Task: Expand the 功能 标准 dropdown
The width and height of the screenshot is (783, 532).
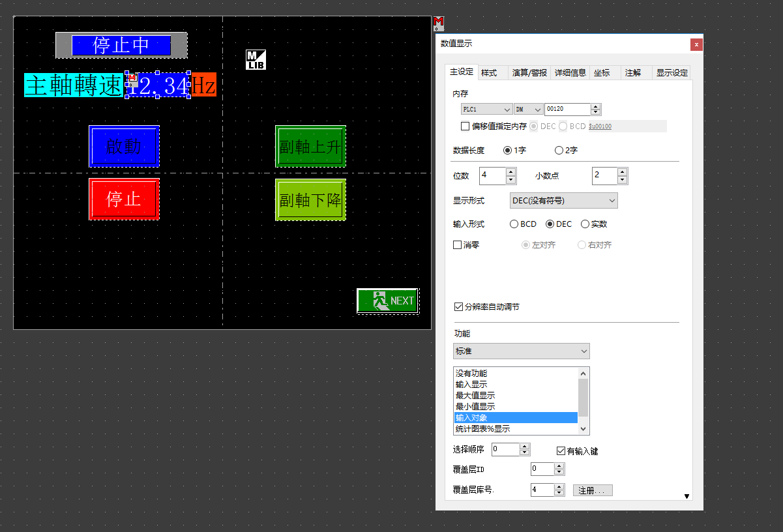Action: pyautogui.click(x=522, y=351)
